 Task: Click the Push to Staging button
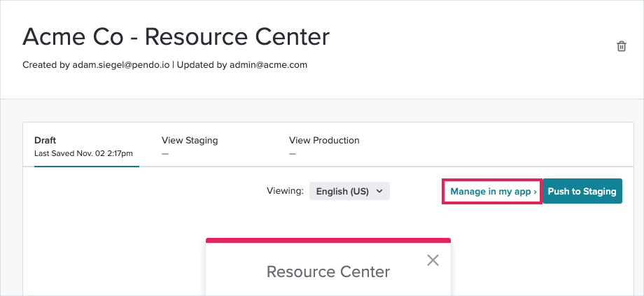click(582, 191)
